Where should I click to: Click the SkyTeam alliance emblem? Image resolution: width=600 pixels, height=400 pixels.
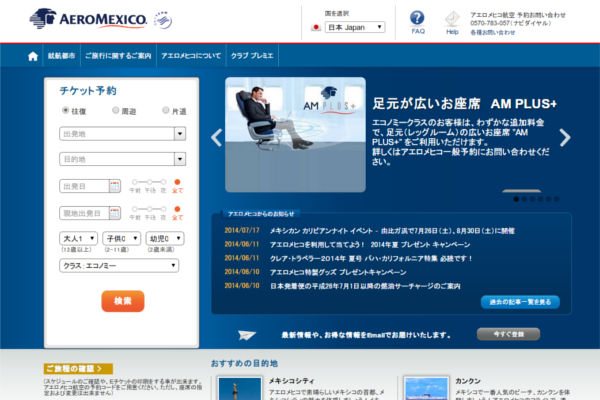point(163,20)
